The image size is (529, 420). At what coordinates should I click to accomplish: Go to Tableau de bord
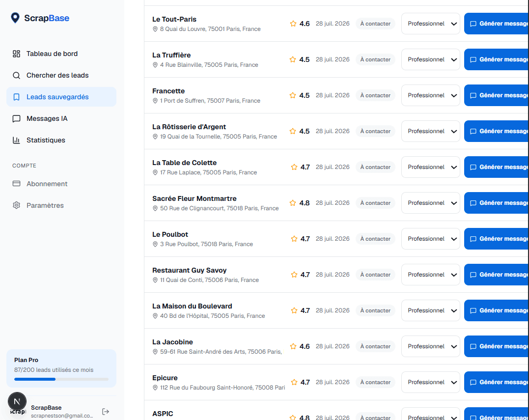tap(61, 54)
